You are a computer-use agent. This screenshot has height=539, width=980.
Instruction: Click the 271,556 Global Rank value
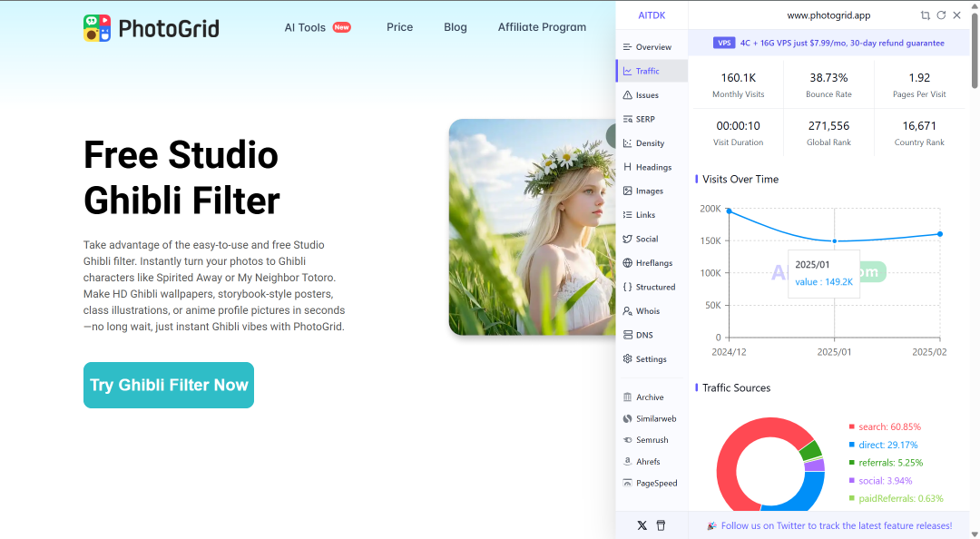(828, 126)
